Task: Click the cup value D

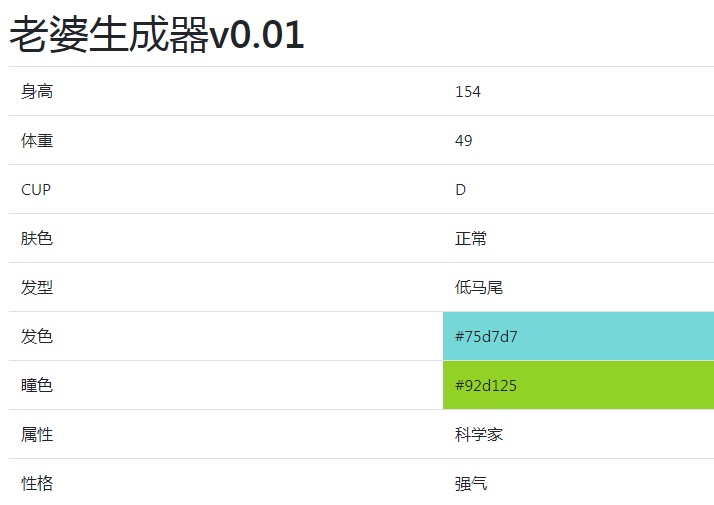Action: [x=460, y=189]
